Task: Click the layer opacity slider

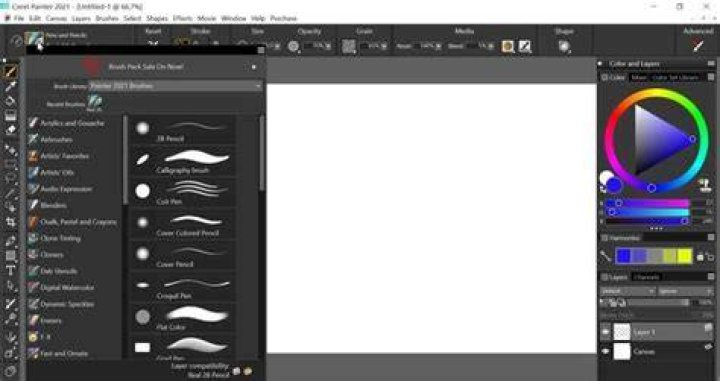Action: pyautogui.click(x=658, y=303)
